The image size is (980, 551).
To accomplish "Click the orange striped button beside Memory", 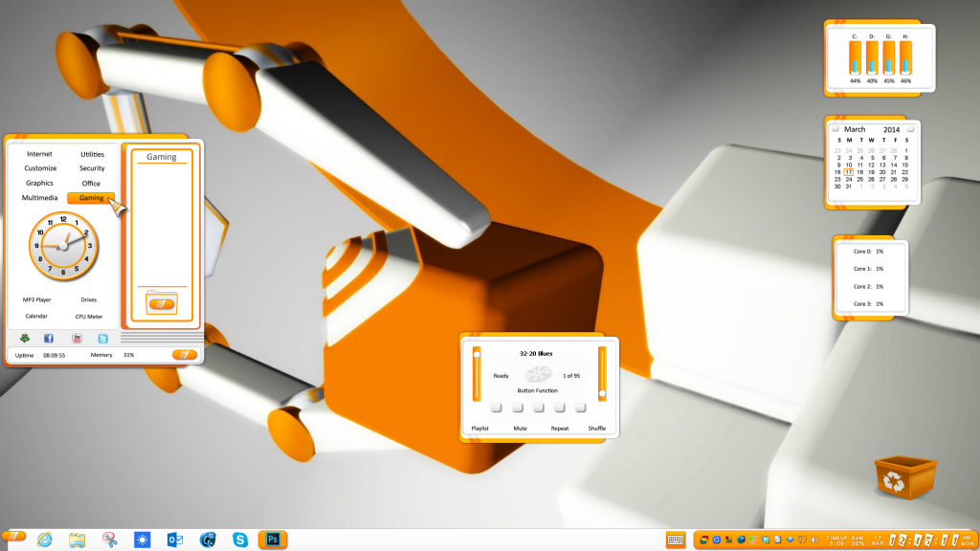I will click(x=185, y=354).
